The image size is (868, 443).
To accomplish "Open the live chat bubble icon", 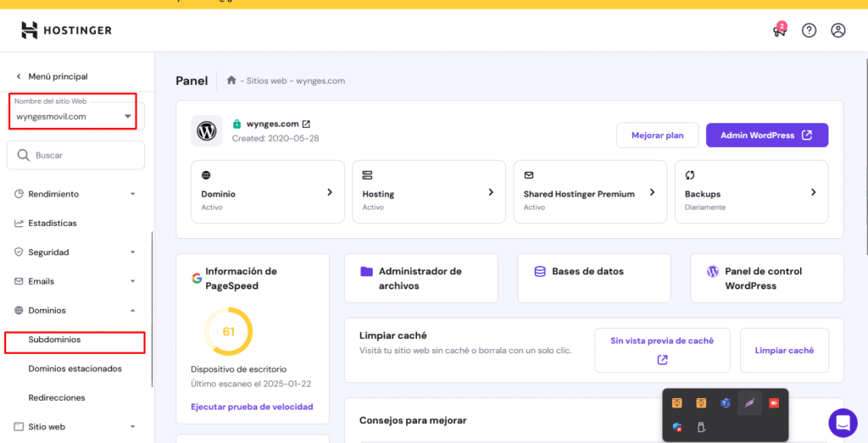I will pos(843,422).
